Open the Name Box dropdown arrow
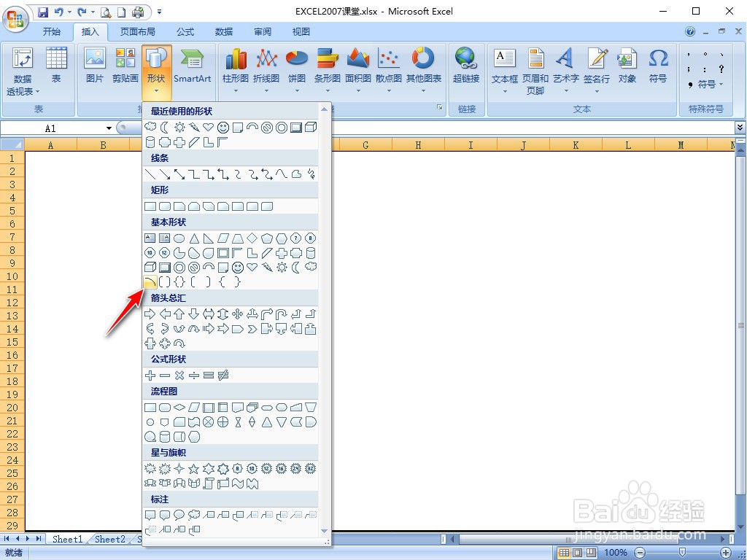747x560 pixels. tap(109, 128)
